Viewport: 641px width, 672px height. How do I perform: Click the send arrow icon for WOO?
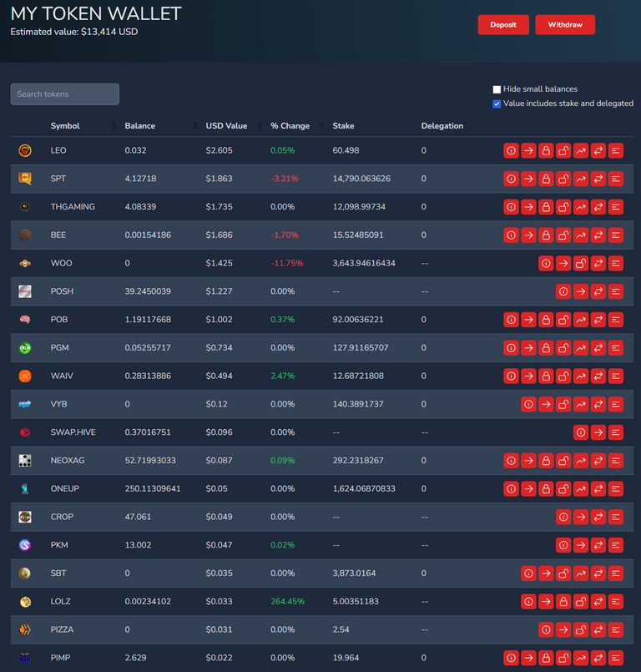pos(563,263)
